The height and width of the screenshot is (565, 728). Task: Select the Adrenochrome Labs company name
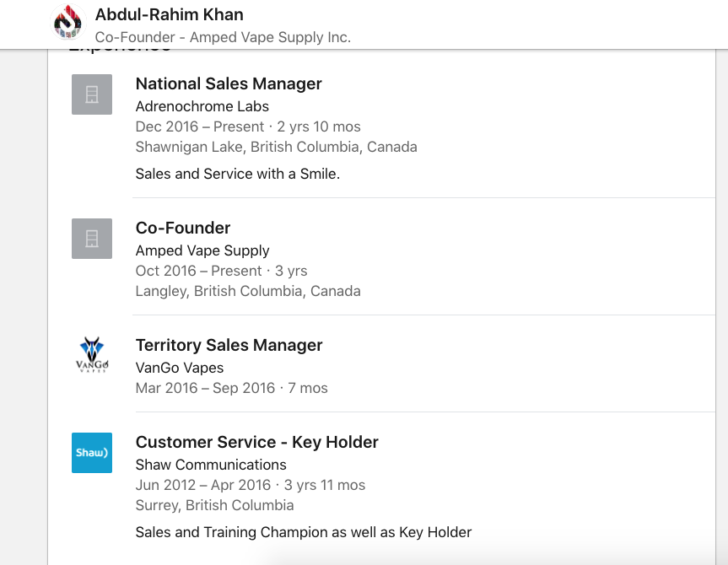[202, 106]
